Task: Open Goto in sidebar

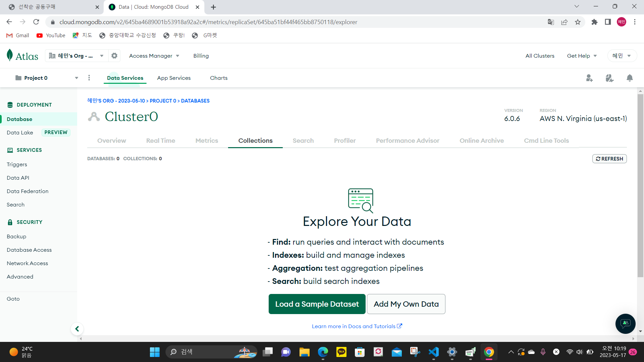Action: pyautogui.click(x=13, y=299)
